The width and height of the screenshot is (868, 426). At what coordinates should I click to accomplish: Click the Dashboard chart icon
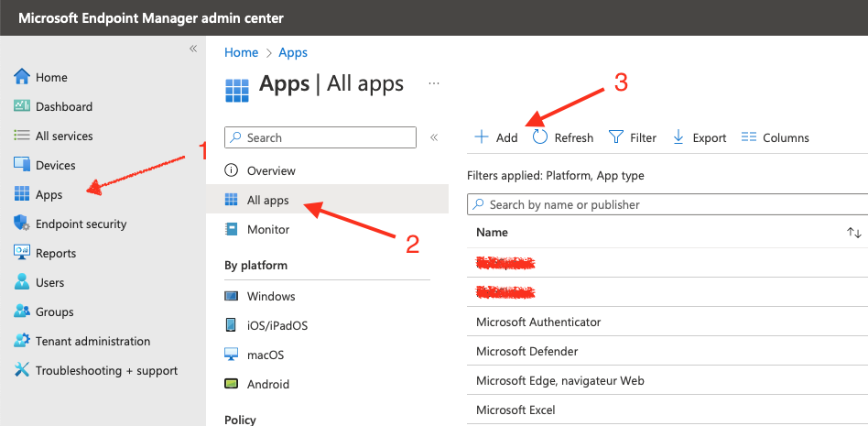pos(22,105)
